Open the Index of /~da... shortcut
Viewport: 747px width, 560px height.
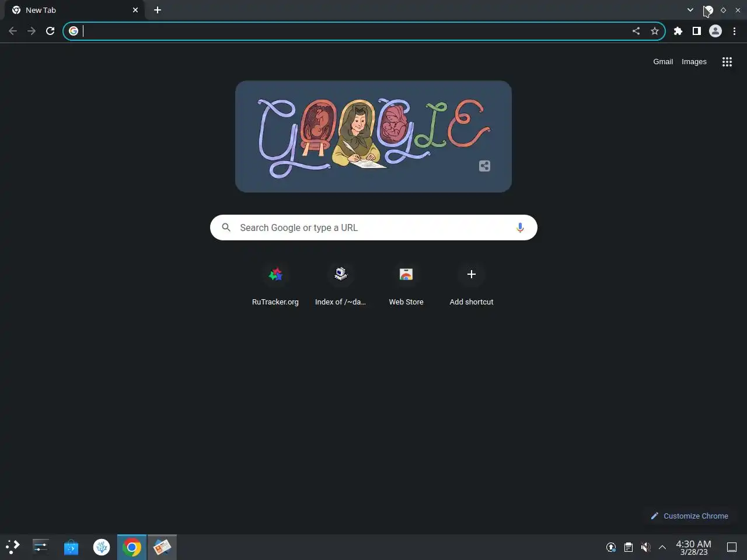(341, 285)
